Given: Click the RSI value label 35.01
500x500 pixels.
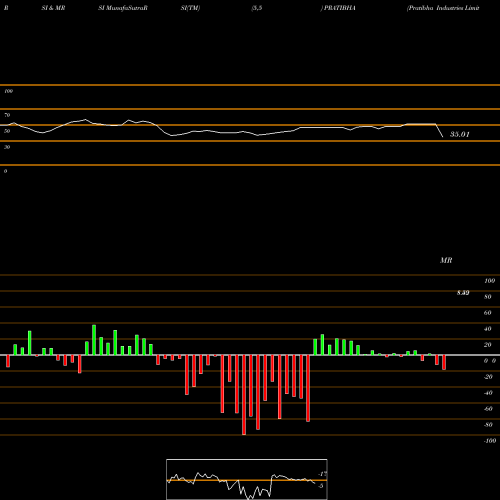Looking at the screenshot, I should (460, 134).
